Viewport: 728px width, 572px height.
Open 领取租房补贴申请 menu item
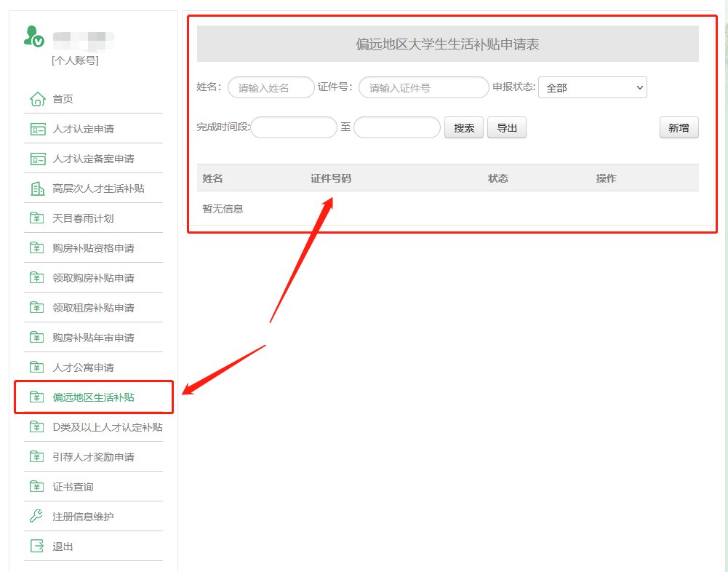click(x=93, y=308)
